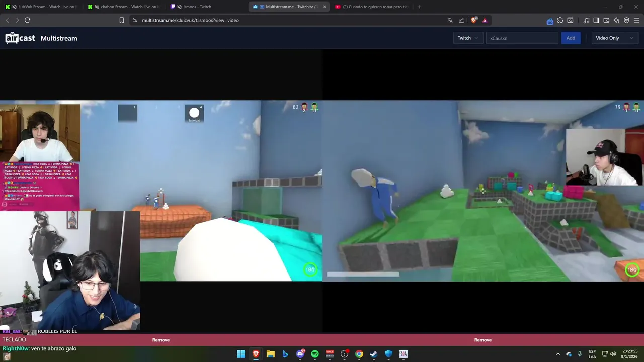View site information icon in address bar
644x362 pixels.
click(x=135, y=20)
